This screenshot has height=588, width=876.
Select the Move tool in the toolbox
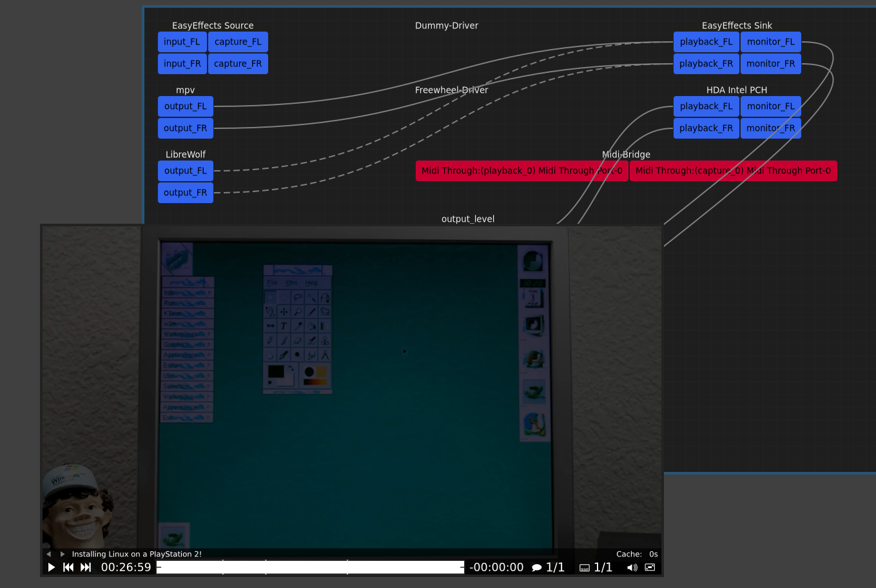tap(284, 311)
